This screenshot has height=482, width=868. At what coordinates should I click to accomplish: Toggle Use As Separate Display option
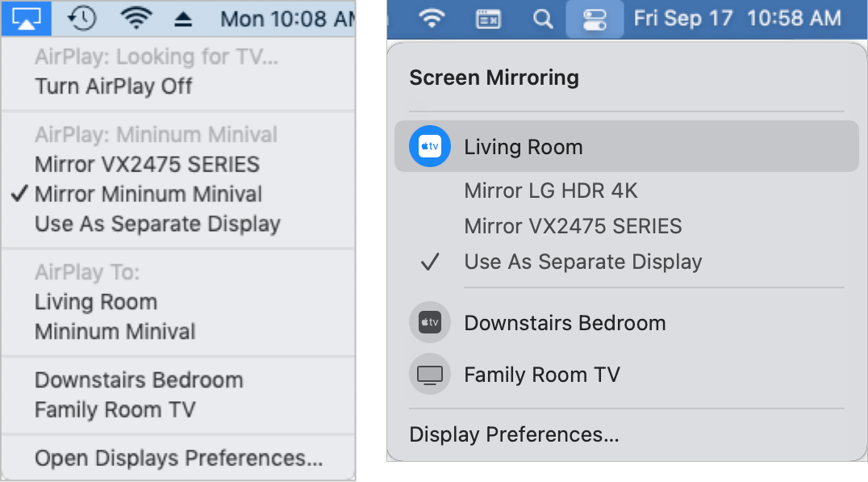point(582,262)
